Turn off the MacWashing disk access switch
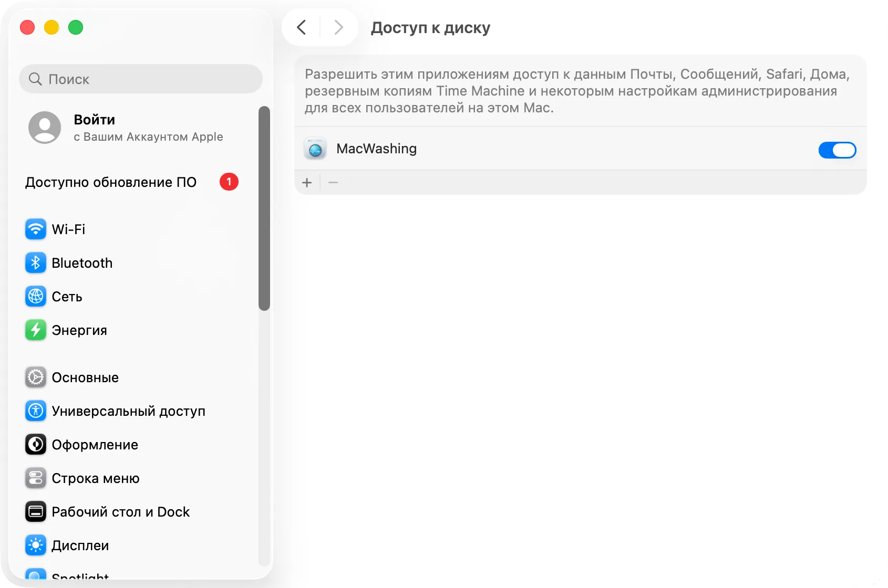Screen dimensions: 888x588 [x=838, y=150]
